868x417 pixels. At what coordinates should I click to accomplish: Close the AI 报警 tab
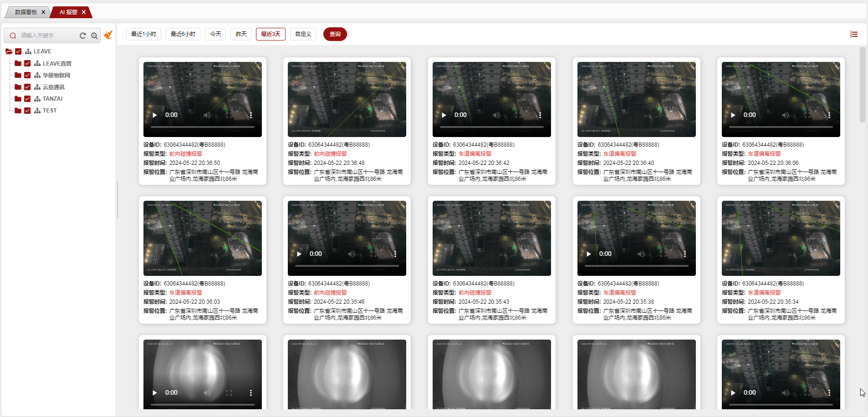84,12
